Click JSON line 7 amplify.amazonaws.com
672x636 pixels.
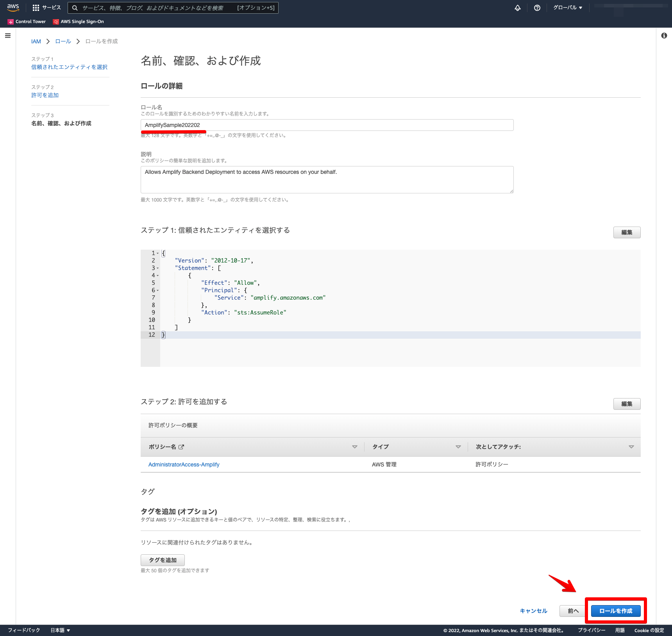point(288,298)
